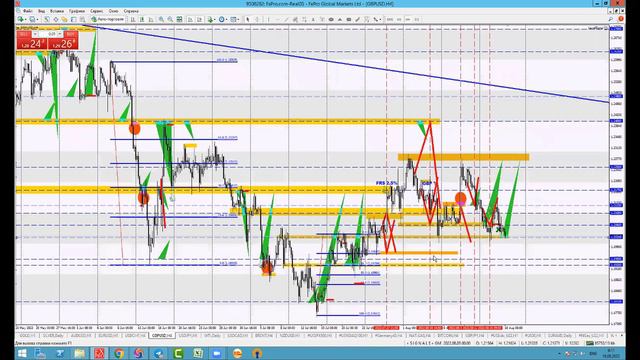Open the Графики menu
640x360 pixels.
(x=77, y=11)
